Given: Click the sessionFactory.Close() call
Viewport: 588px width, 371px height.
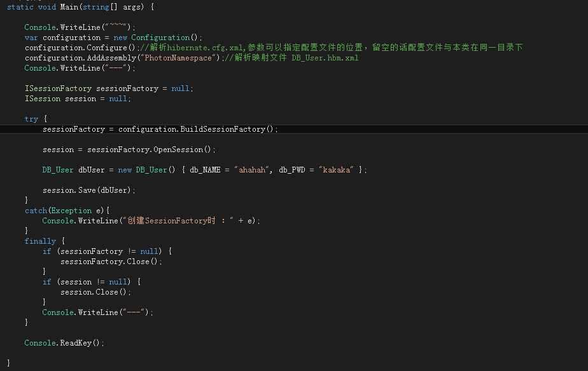Looking at the screenshot, I should pyautogui.click(x=111, y=262).
